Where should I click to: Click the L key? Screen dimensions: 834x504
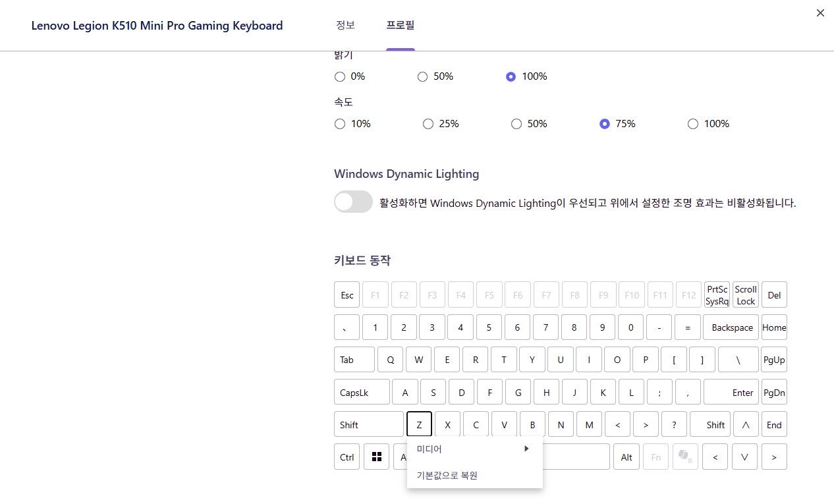631,392
